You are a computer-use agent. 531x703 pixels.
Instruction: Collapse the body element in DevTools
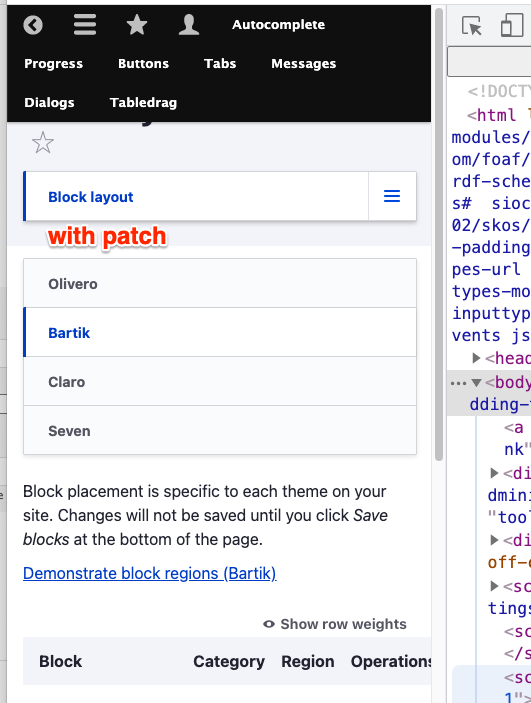[476, 382]
